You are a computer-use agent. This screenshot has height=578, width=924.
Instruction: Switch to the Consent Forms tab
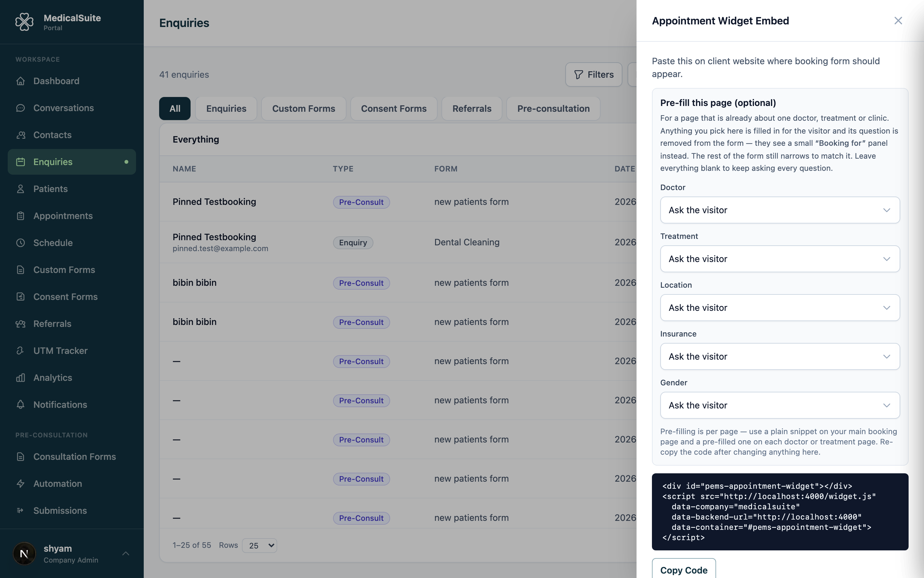[x=394, y=109]
